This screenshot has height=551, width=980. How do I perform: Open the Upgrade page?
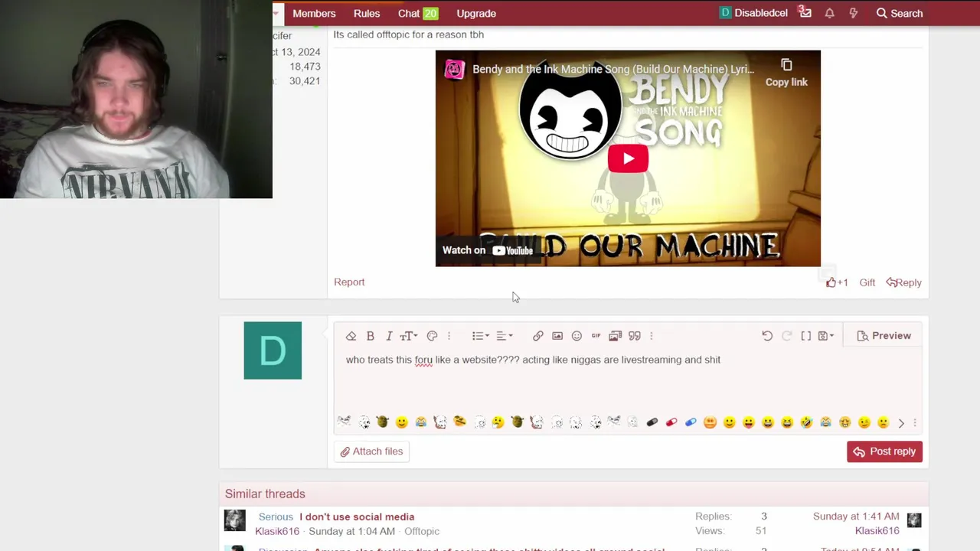tap(476, 13)
